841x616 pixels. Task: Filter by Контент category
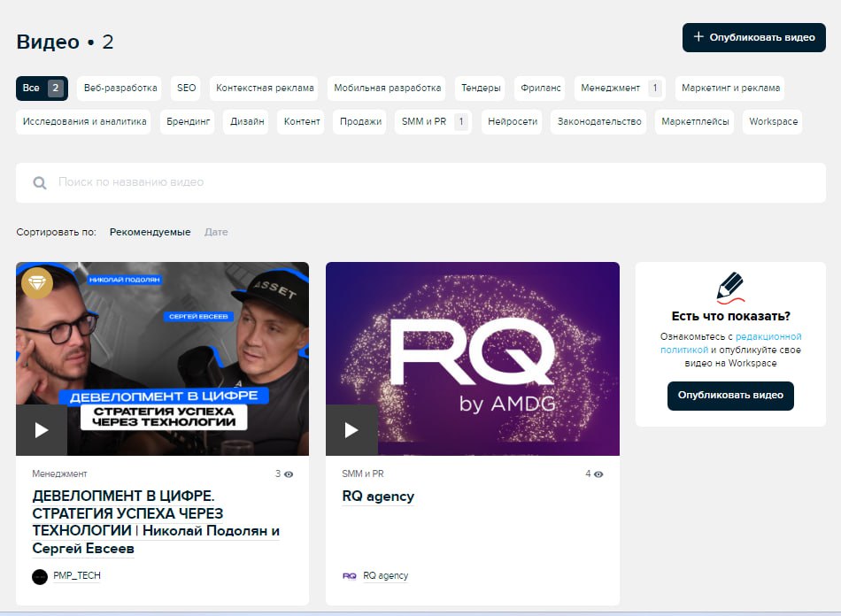(x=301, y=122)
